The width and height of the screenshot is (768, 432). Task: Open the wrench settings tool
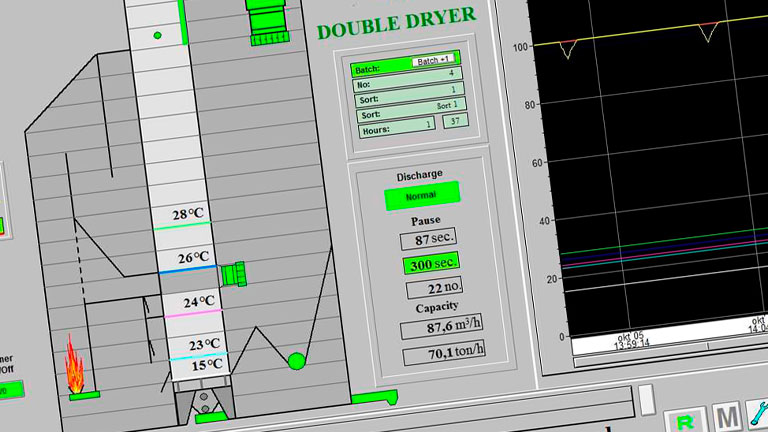(x=759, y=412)
